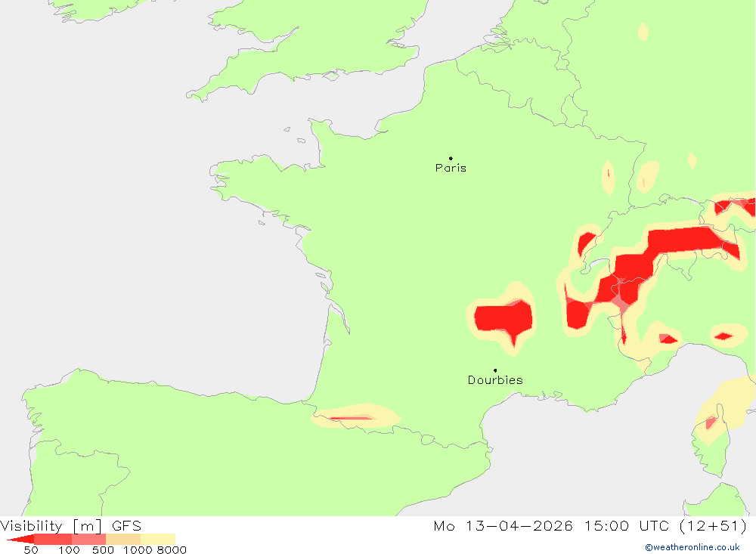
Task: Click the '8000' legend value label
Action: pos(172,549)
